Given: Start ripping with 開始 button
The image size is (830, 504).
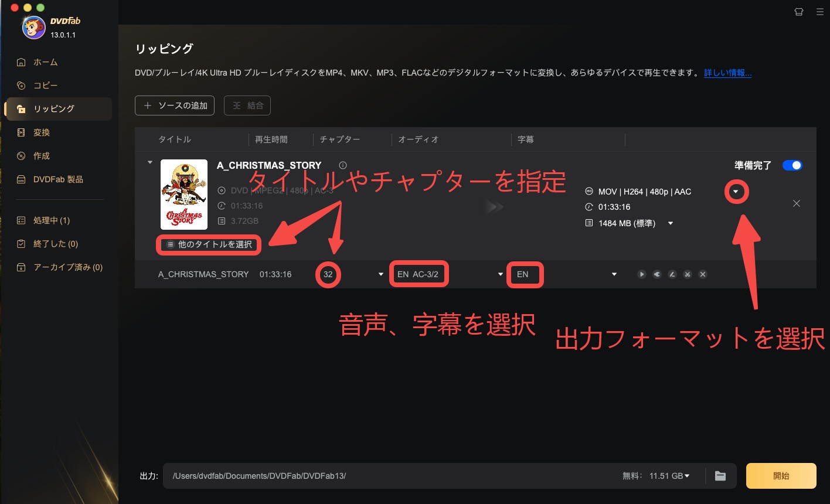Looking at the screenshot, I should click(x=781, y=476).
